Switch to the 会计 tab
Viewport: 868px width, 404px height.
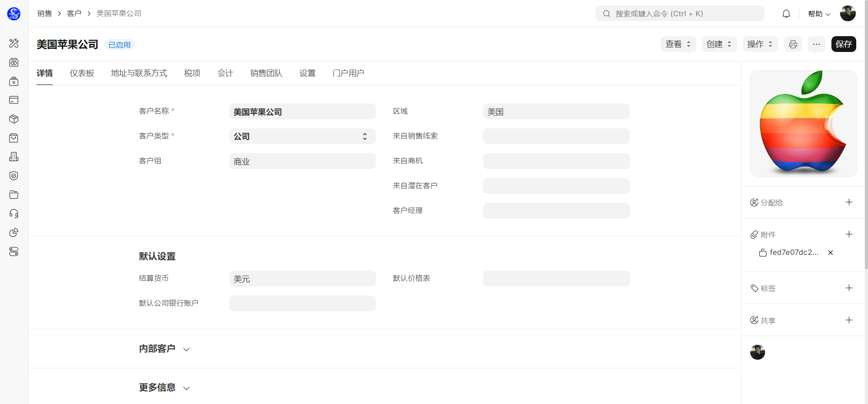[x=225, y=73]
